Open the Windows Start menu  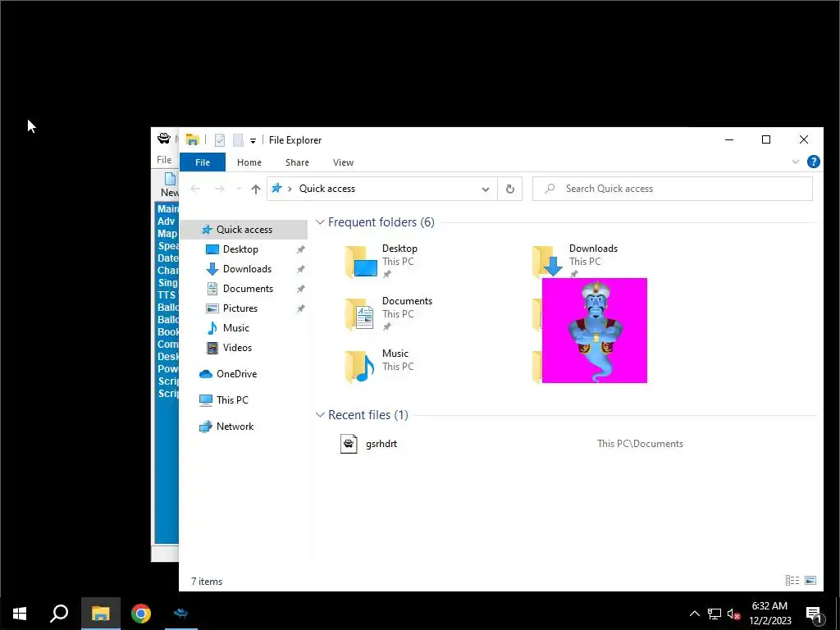pyautogui.click(x=20, y=614)
